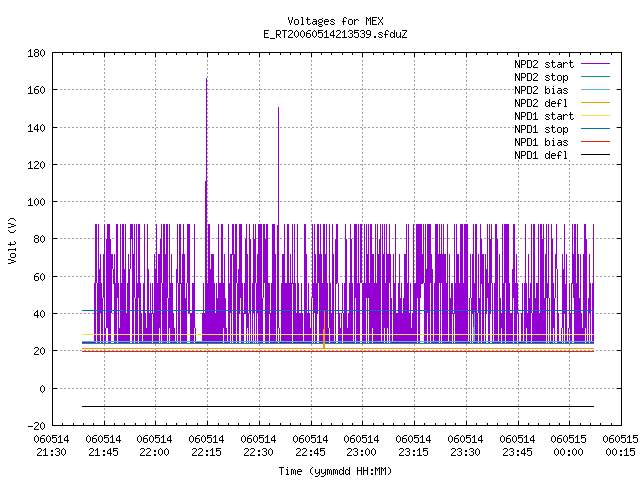640x480 pixels.
Task: Click the x-axis tick '060515 00:15'
Action: coord(620,446)
